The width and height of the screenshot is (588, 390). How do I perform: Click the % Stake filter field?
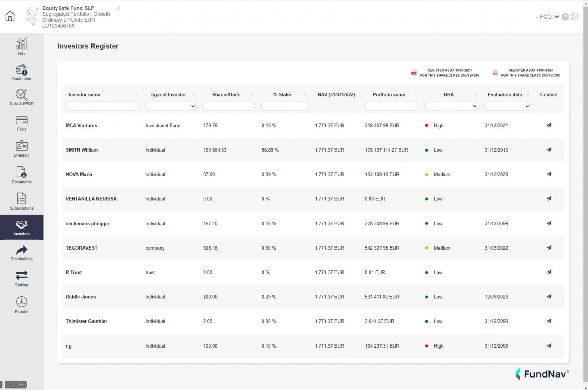[285, 106]
